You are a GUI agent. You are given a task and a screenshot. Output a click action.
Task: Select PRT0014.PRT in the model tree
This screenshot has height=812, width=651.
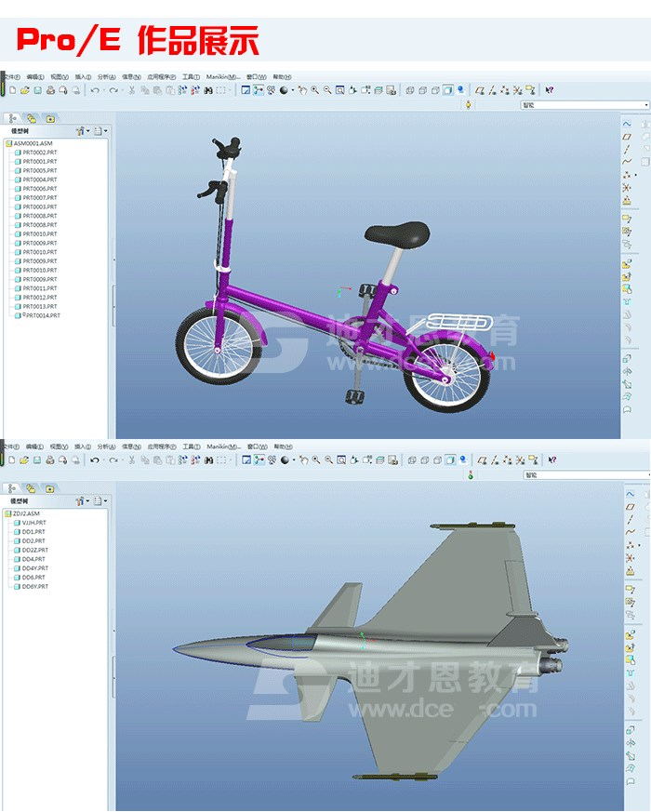[x=42, y=315]
